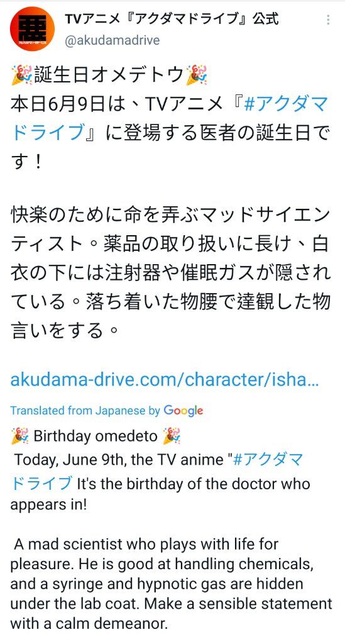Tap the display name TVアニメ『アクダマドライブ』公式

pos(172,18)
